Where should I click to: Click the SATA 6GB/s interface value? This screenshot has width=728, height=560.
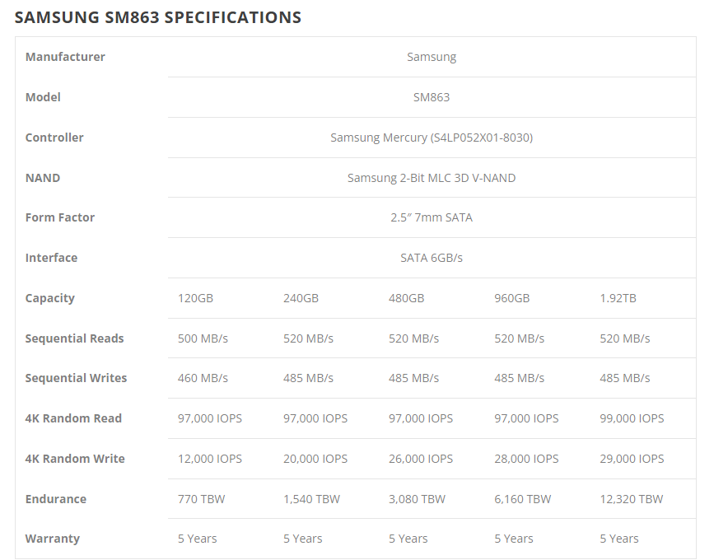432,258
